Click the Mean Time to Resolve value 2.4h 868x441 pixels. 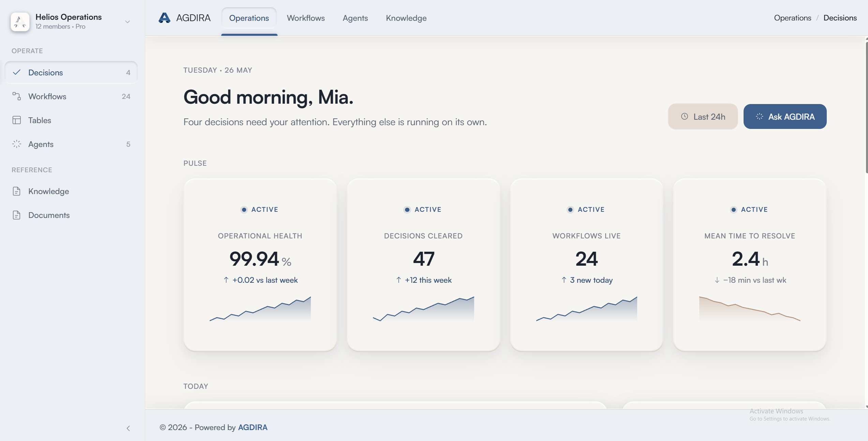click(750, 259)
